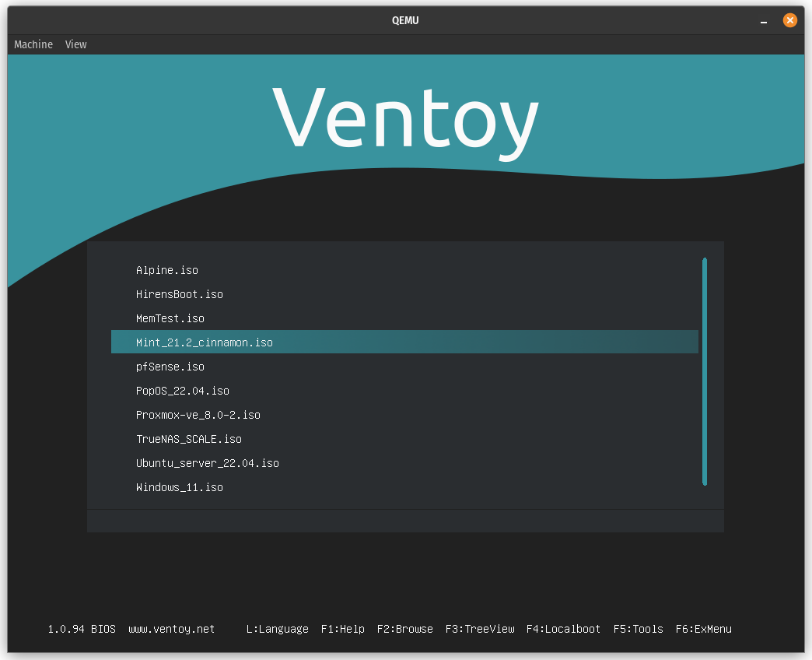The width and height of the screenshot is (812, 660).
Task: Choose the highlighted Mint_21.2_cinnamon.iso entry
Action: (404, 342)
